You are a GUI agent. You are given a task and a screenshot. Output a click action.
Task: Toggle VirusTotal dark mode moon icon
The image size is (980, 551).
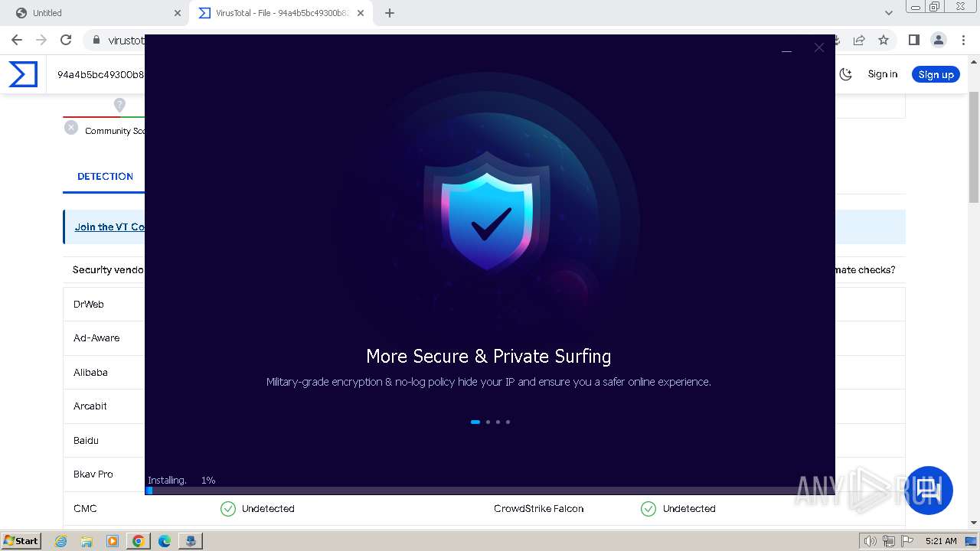coord(846,74)
